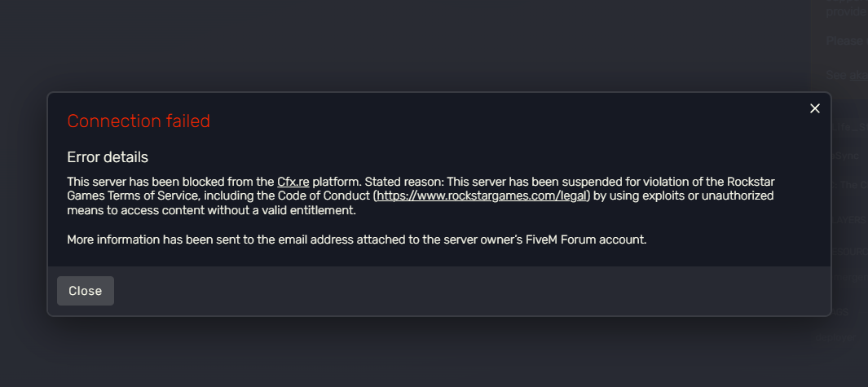
Task: Click the "valid entitlement" text
Action: (x=318, y=211)
